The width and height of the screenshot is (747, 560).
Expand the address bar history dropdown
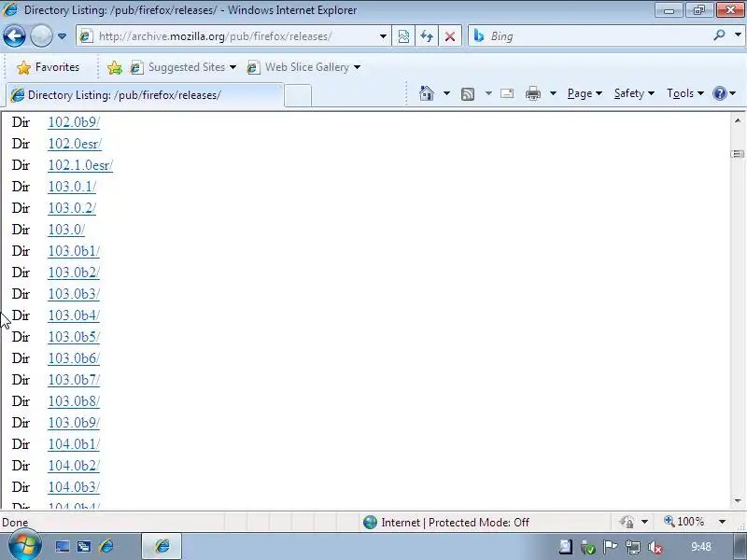[x=383, y=36]
